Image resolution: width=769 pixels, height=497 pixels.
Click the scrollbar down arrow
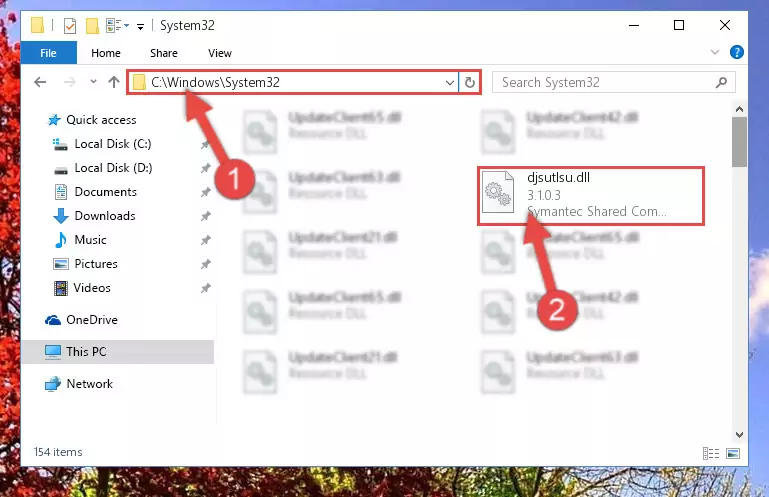(x=739, y=435)
